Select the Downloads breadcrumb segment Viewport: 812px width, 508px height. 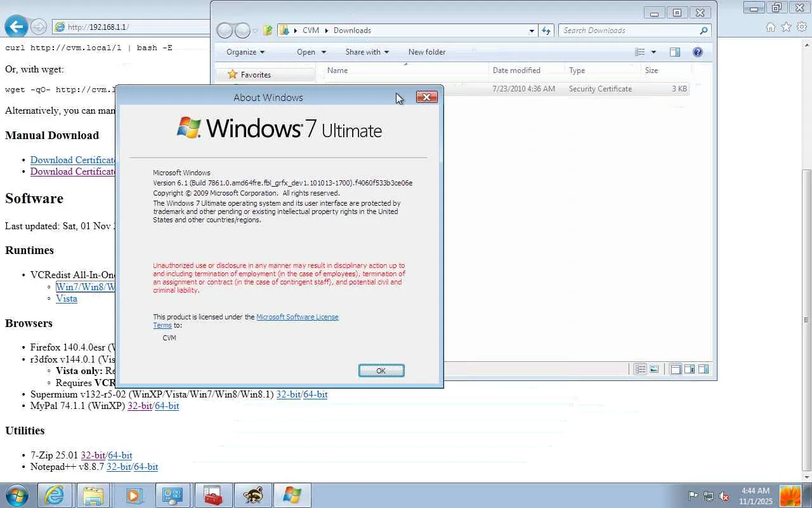(x=352, y=30)
